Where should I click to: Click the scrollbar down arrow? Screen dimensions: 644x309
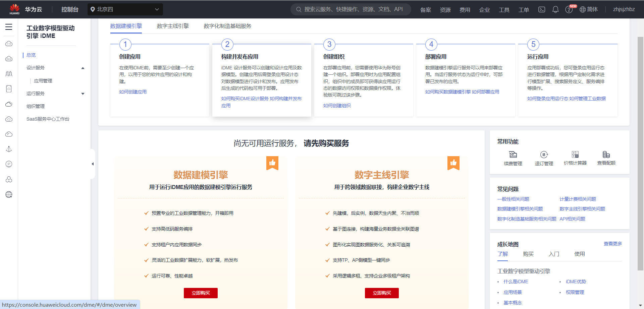(x=641, y=306)
